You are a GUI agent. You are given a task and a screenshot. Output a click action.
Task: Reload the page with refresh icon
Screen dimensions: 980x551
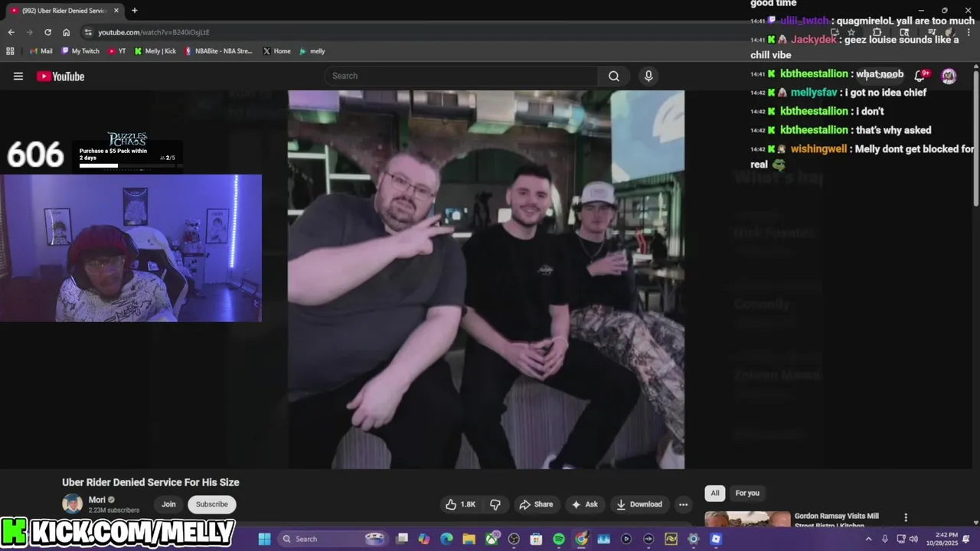pos(47,32)
